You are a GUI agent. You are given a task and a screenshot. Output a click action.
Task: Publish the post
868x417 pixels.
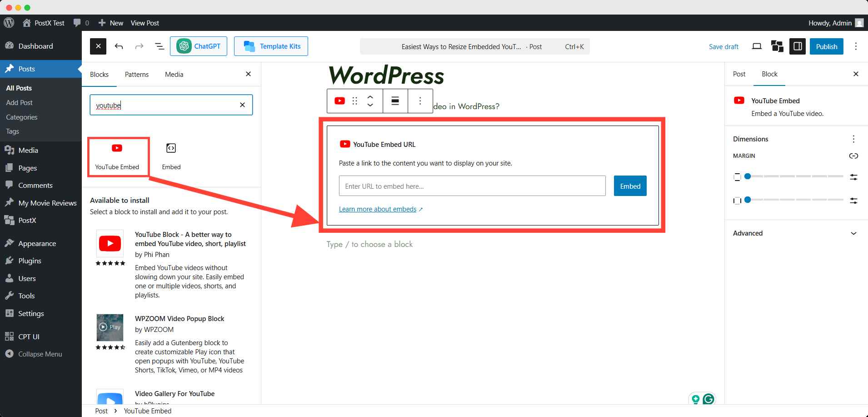point(827,46)
